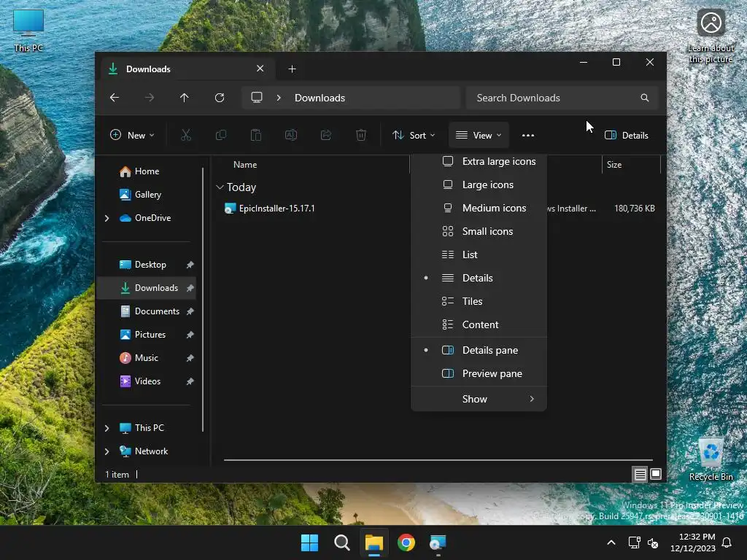Expand This PC in navigation pane
This screenshot has height=560, width=747.
107,428
